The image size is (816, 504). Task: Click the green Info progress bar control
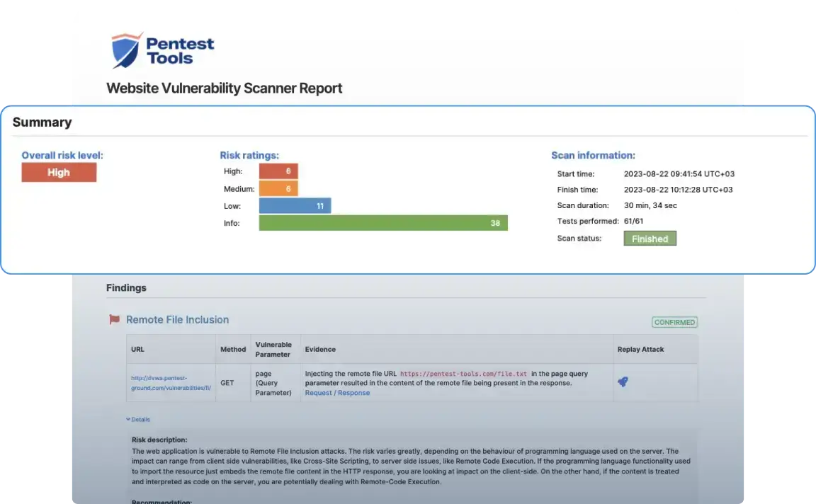(x=382, y=222)
